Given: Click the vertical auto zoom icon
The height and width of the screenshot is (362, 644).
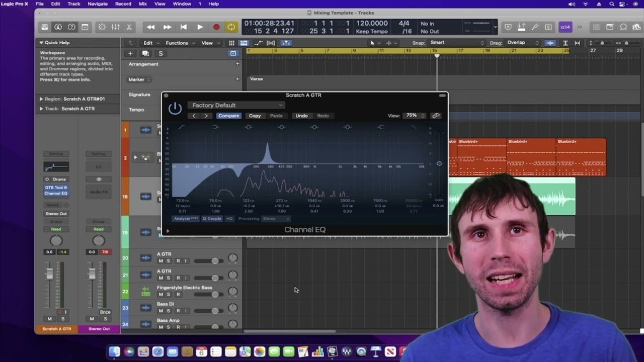Looking at the screenshot, I should (565, 43).
